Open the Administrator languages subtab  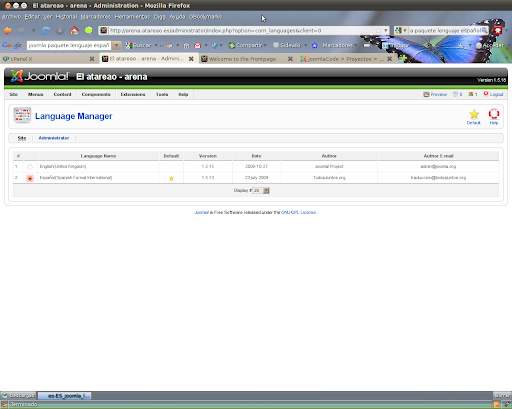point(54,138)
